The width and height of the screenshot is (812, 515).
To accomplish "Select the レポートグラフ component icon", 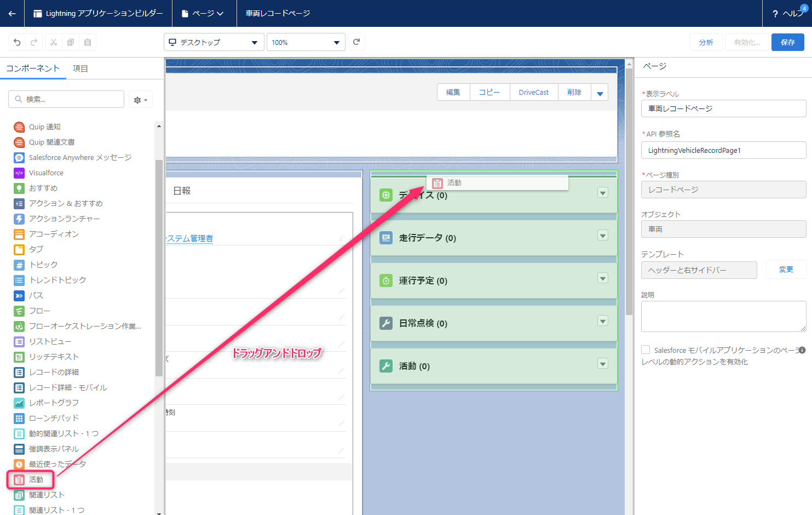I will [19, 403].
